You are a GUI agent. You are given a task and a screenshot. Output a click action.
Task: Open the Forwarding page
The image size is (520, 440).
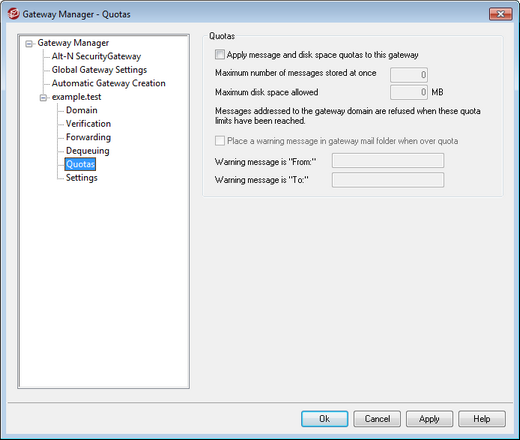pos(88,137)
